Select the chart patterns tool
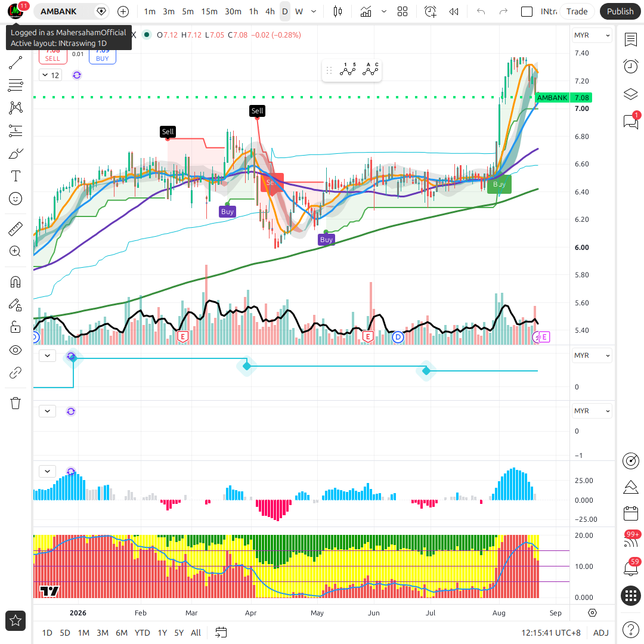The width and height of the screenshot is (644, 644). click(16, 108)
